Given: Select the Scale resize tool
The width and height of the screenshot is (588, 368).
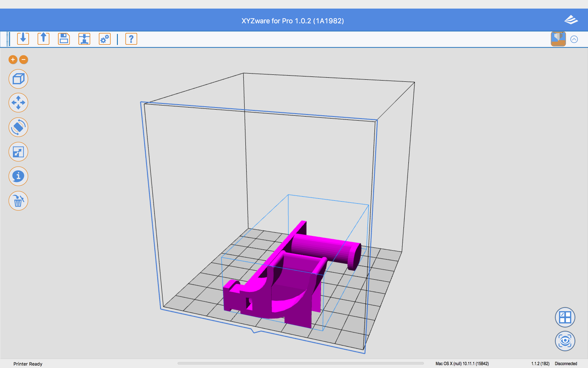Looking at the screenshot, I should coord(18,152).
